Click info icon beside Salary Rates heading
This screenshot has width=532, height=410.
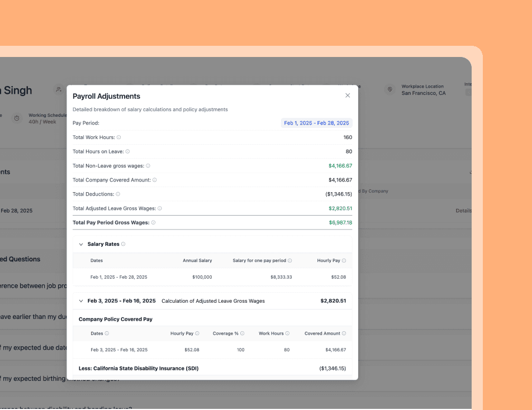pyautogui.click(x=123, y=244)
